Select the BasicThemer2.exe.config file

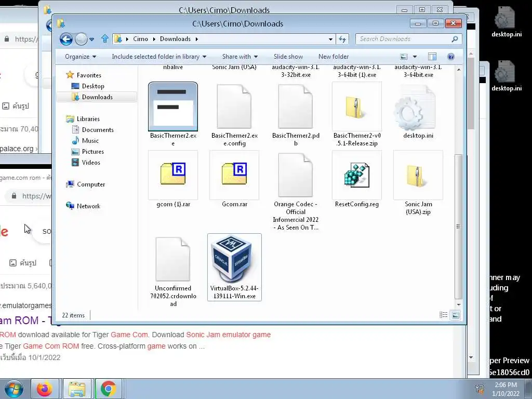coord(234,114)
